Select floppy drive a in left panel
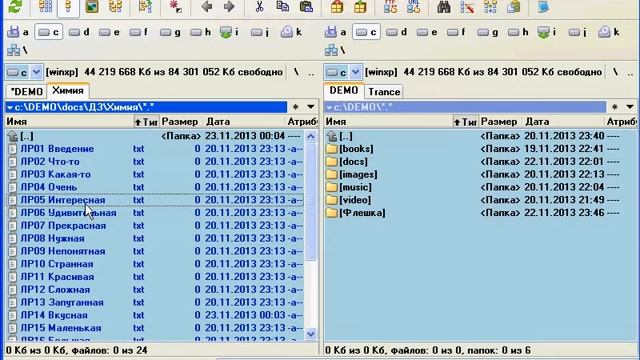The image size is (640, 360). (18, 32)
